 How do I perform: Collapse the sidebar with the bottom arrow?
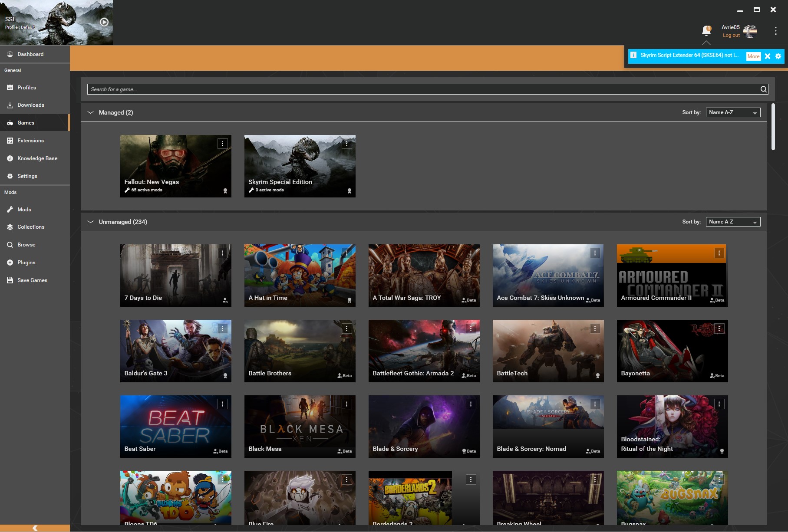35,528
